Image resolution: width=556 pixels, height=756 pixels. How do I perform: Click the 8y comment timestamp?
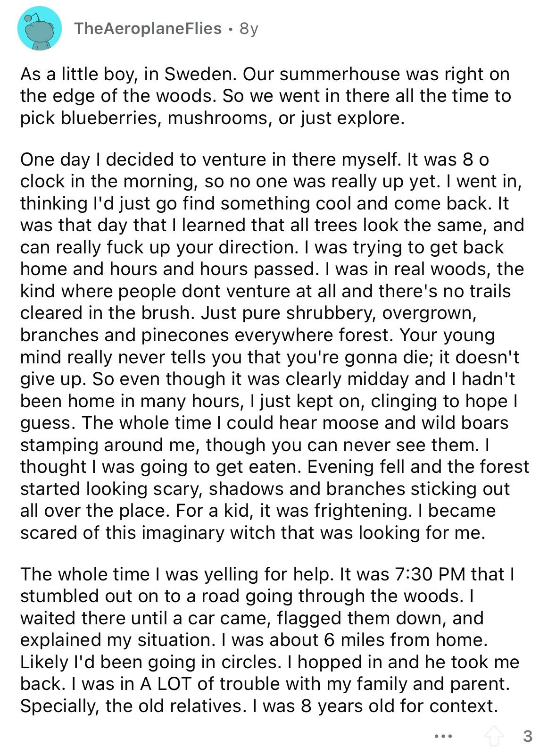(249, 29)
